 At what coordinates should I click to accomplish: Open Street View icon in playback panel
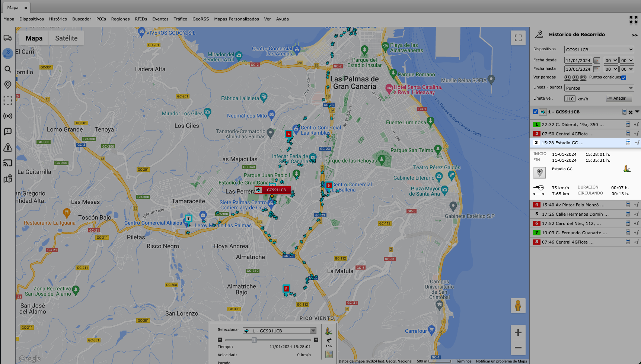(x=329, y=331)
